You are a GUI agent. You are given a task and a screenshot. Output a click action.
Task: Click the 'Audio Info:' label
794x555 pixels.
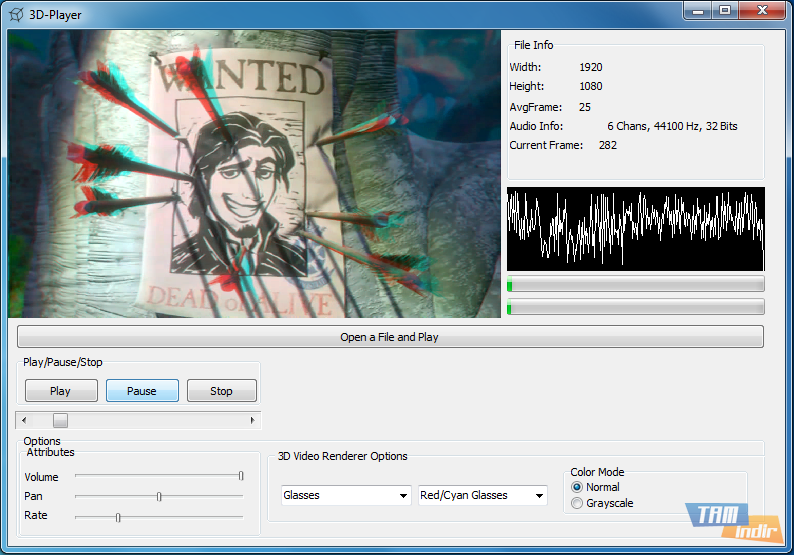pos(536,126)
